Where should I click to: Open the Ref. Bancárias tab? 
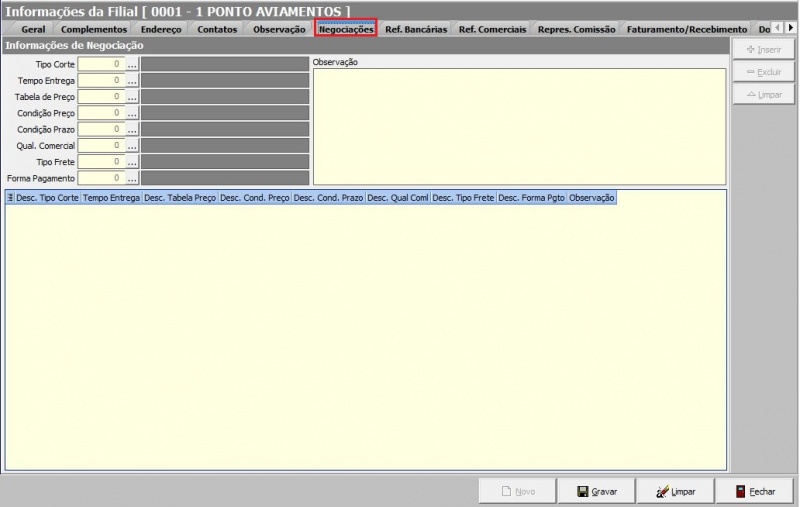tap(416, 29)
